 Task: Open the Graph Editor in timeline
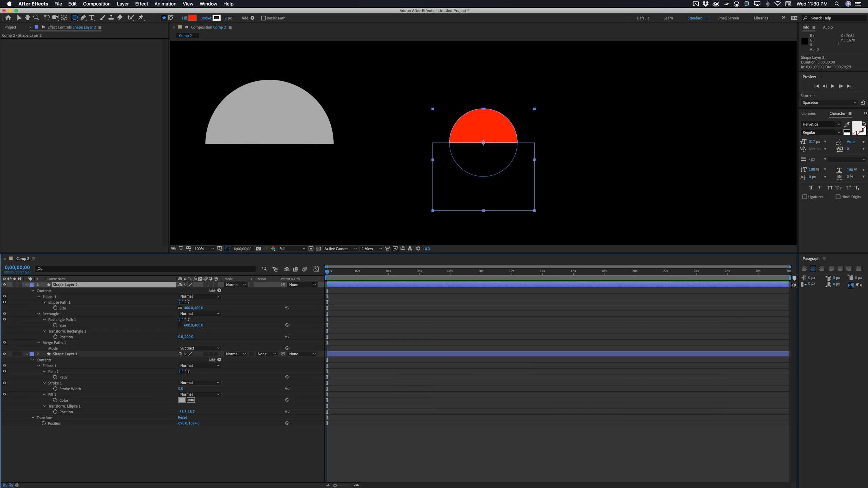[316, 269]
